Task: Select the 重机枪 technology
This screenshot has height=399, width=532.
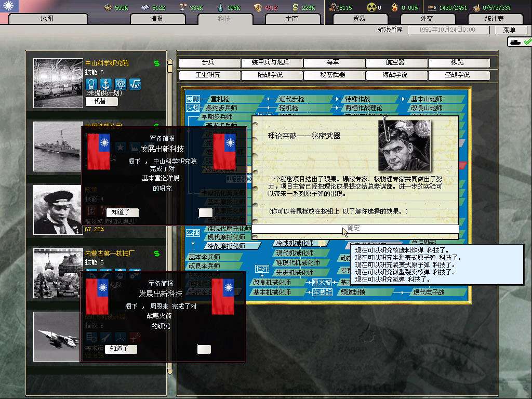Action: (233, 99)
